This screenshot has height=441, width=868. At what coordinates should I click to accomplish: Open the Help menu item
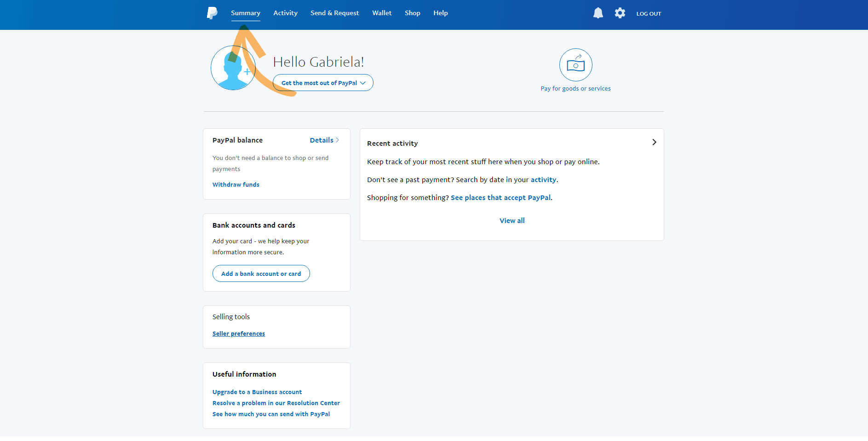440,13
